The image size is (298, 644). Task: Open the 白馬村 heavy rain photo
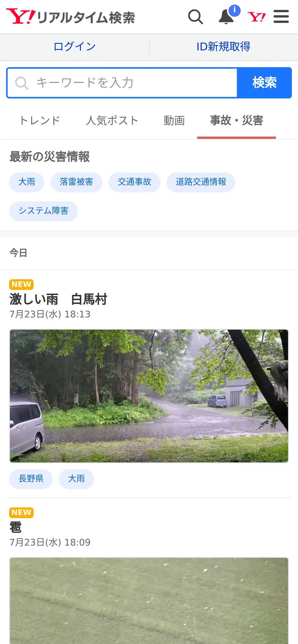(x=149, y=396)
